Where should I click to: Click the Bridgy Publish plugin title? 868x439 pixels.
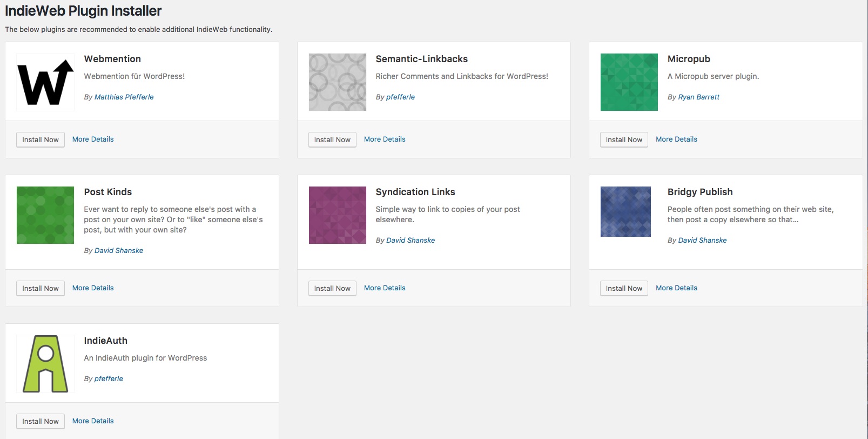click(x=700, y=192)
